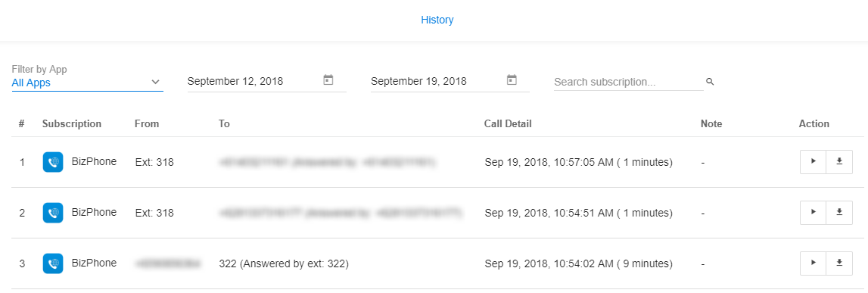This screenshot has height=293, width=868.
Task: Click the All Apps chevron arrow
Action: point(156,82)
